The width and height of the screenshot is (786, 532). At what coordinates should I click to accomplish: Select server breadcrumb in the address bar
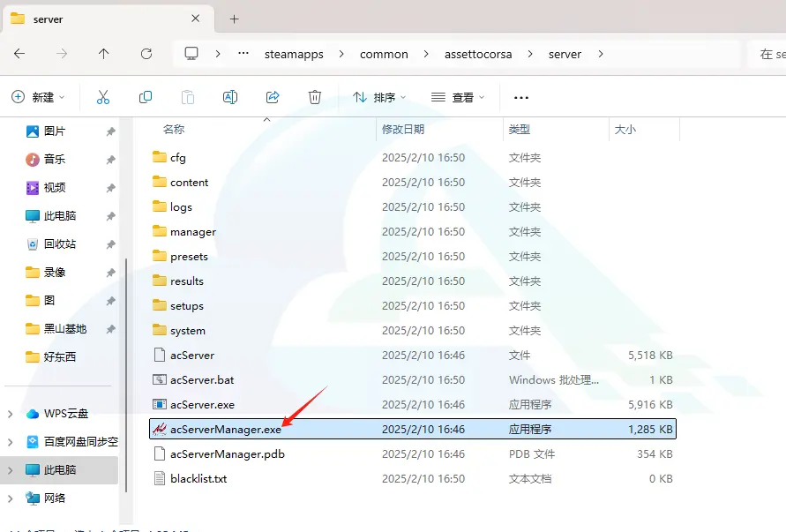pyautogui.click(x=565, y=54)
